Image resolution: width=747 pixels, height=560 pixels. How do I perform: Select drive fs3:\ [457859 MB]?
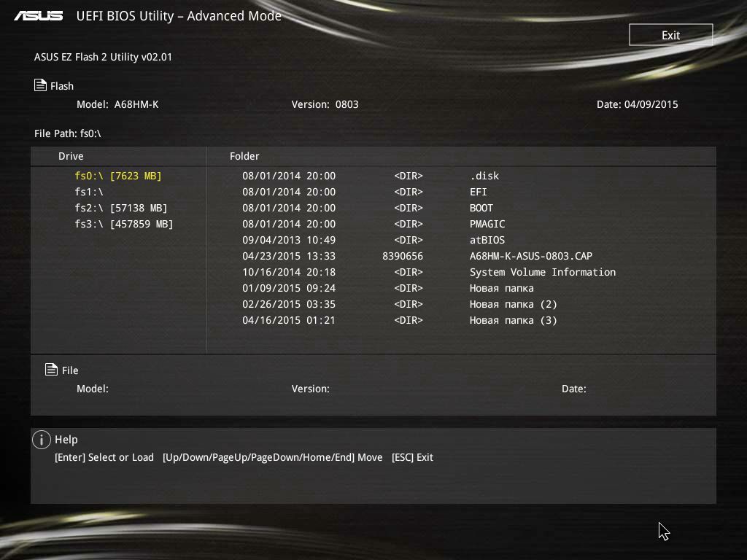tap(124, 224)
